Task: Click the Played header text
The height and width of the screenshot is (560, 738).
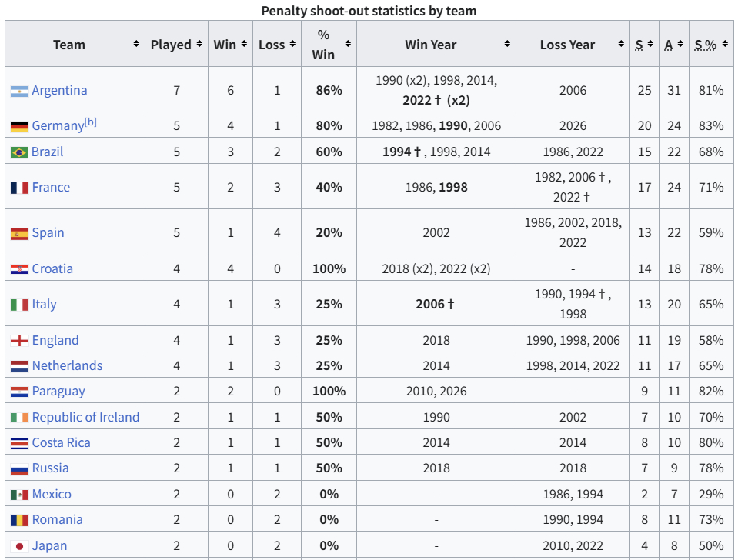Action: coord(171,45)
